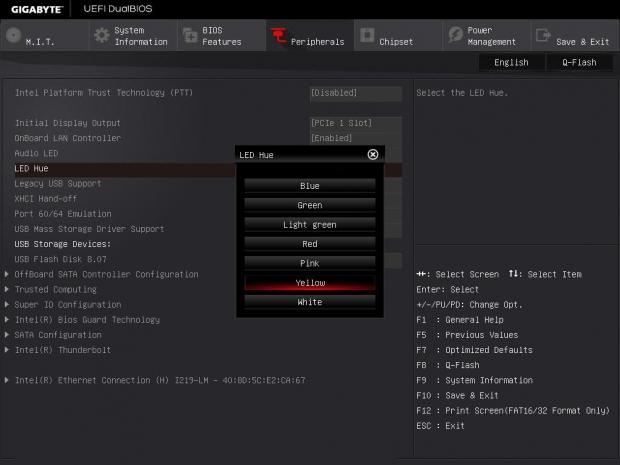Choose Blue LED hue
The width and height of the screenshot is (620, 465).
coord(310,185)
